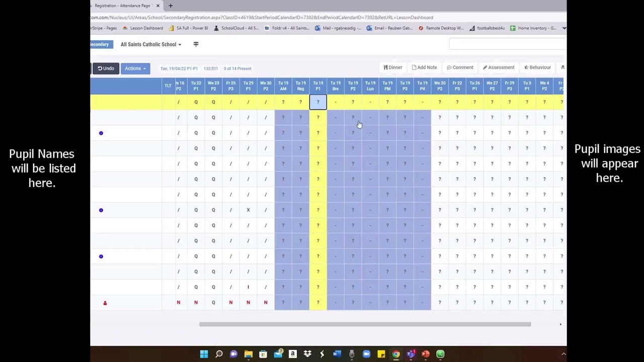644x362 pixels.
Task: Select the Tu 19 AM column header
Action: point(283,86)
